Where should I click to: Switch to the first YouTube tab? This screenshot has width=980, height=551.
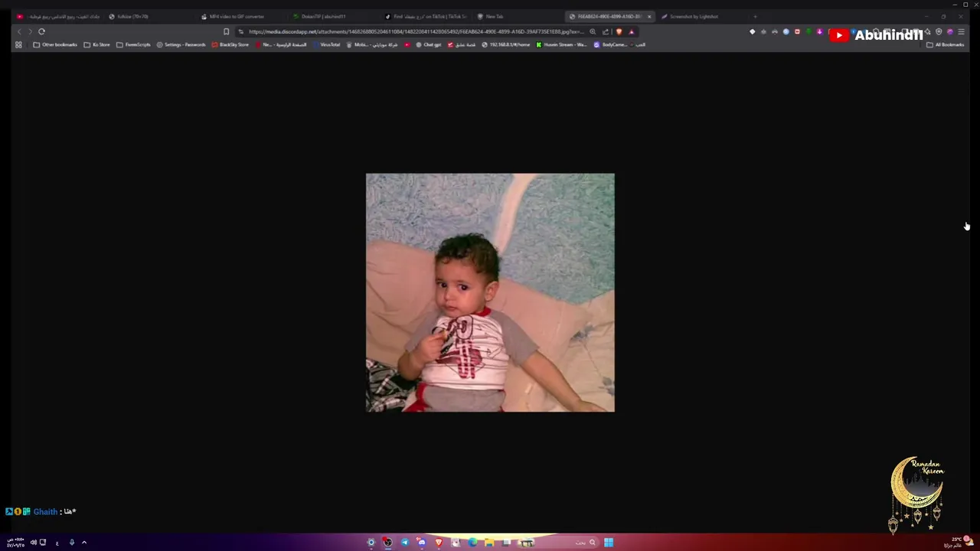[58, 16]
